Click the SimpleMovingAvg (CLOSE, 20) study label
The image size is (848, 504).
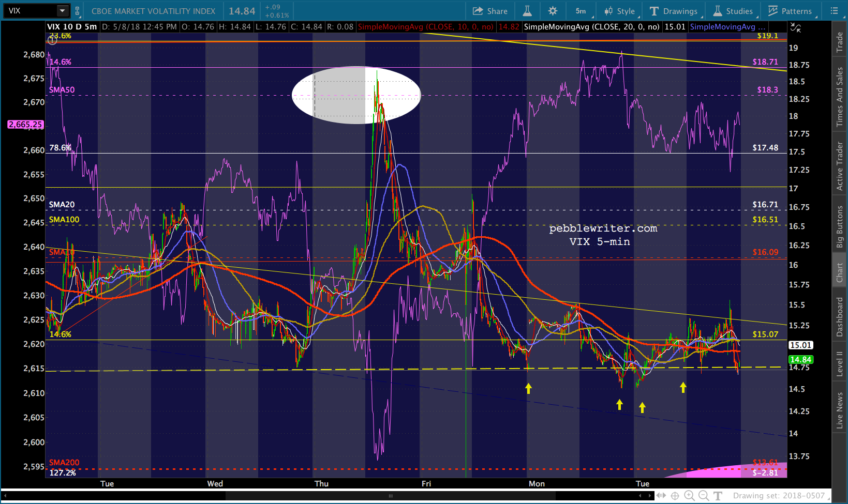pos(591,27)
